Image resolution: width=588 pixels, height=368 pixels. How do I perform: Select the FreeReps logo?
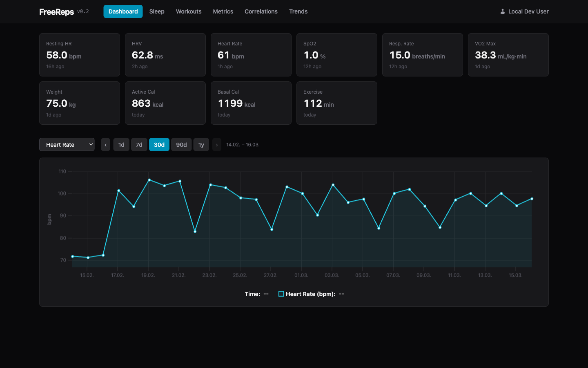click(x=56, y=12)
